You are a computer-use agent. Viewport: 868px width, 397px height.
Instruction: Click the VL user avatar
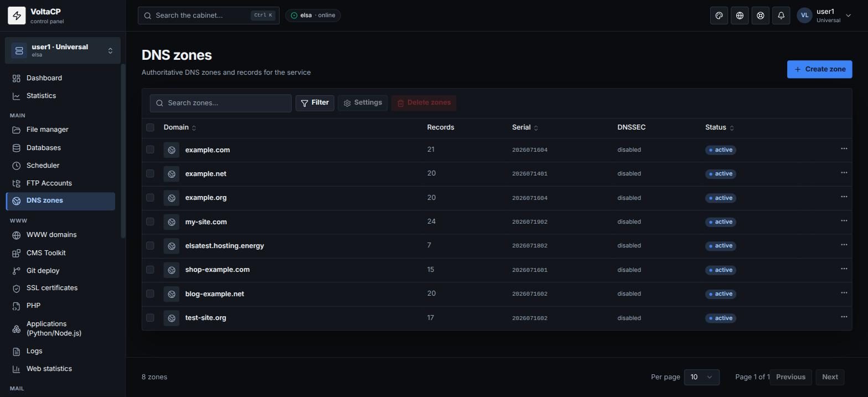pos(804,16)
